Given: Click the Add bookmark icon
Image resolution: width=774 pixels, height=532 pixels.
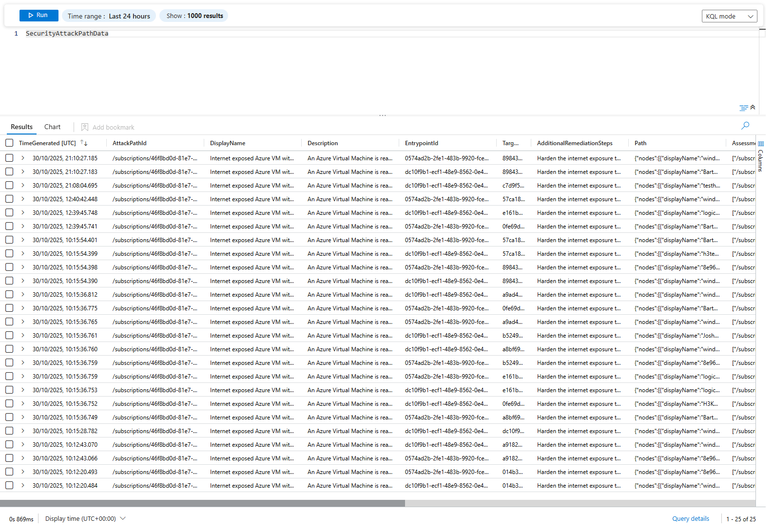Looking at the screenshot, I should tap(85, 127).
